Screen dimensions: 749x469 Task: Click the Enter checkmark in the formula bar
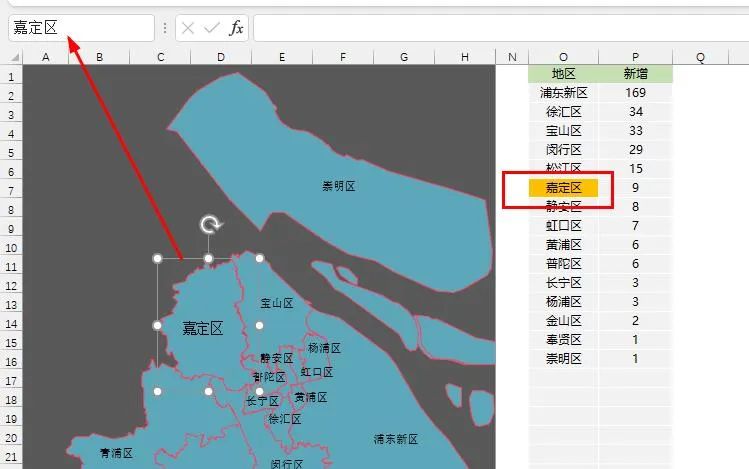coord(211,28)
